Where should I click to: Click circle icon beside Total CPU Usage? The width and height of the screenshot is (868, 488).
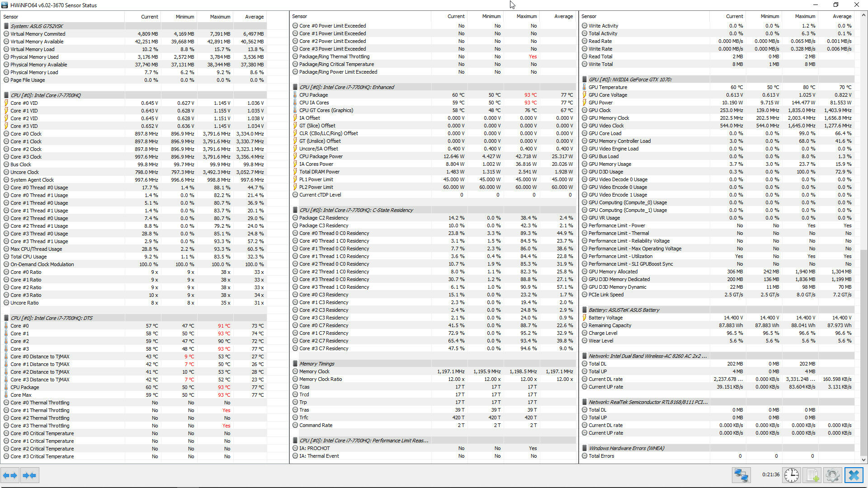pyautogui.click(x=6, y=257)
